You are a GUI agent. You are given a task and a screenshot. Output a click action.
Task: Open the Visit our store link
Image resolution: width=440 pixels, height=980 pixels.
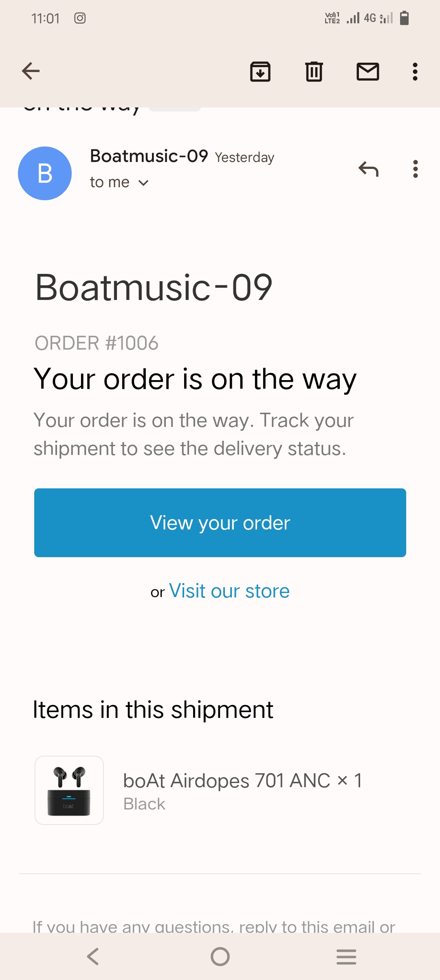tap(229, 591)
